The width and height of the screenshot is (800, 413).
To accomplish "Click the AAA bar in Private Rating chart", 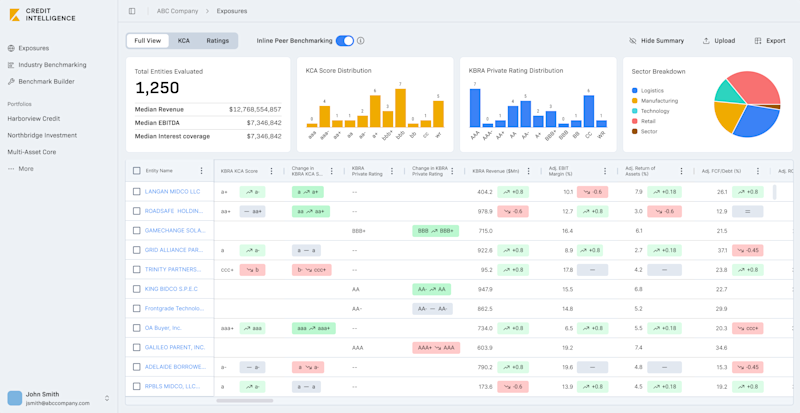I will pyautogui.click(x=475, y=108).
